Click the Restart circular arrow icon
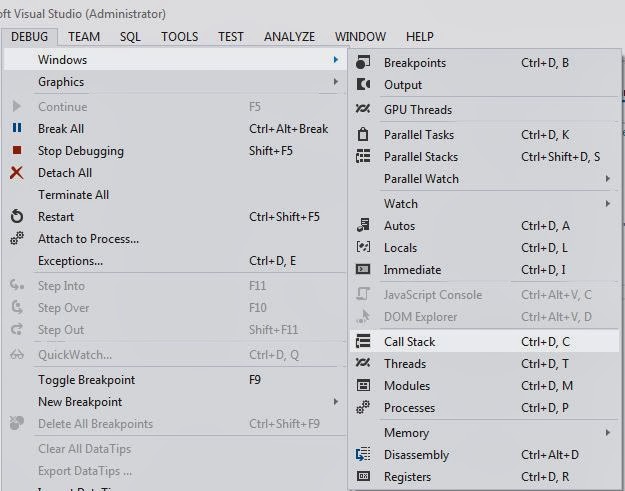 (17, 216)
